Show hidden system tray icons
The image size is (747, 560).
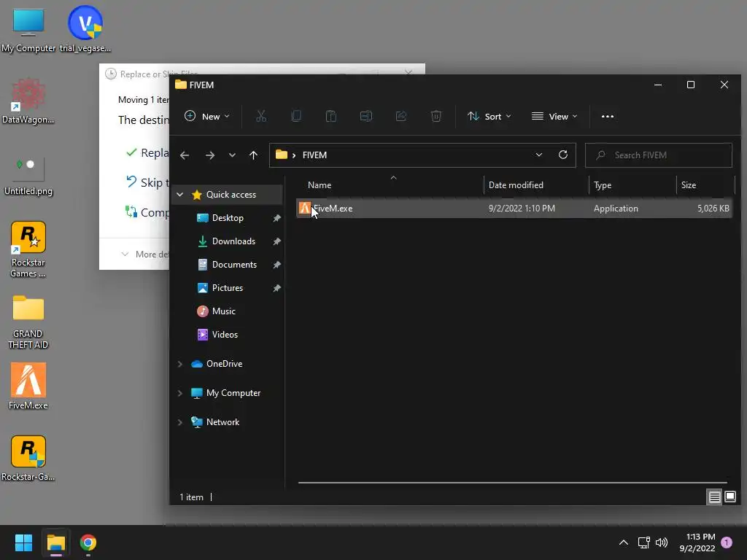coord(623,542)
